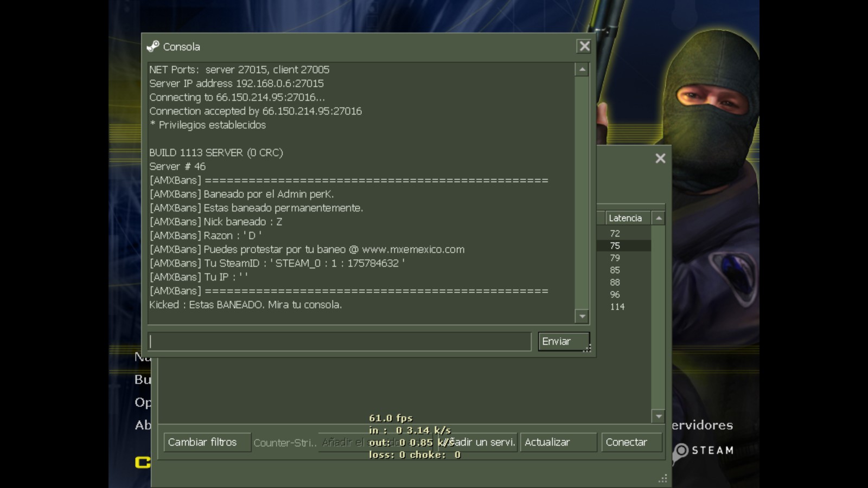This screenshot has width=868, height=488.
Task: Click the 'Nick baneado : Z' line
Action: 216,222
